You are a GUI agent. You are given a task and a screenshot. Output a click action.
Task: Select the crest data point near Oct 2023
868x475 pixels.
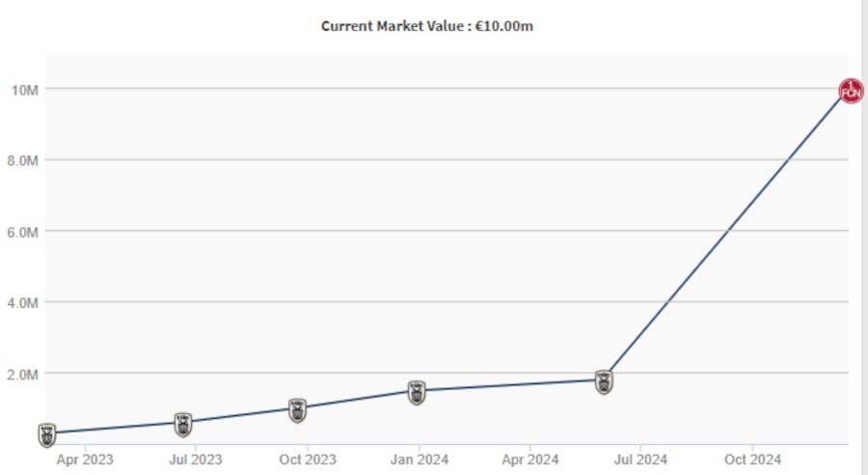point(298,409)
